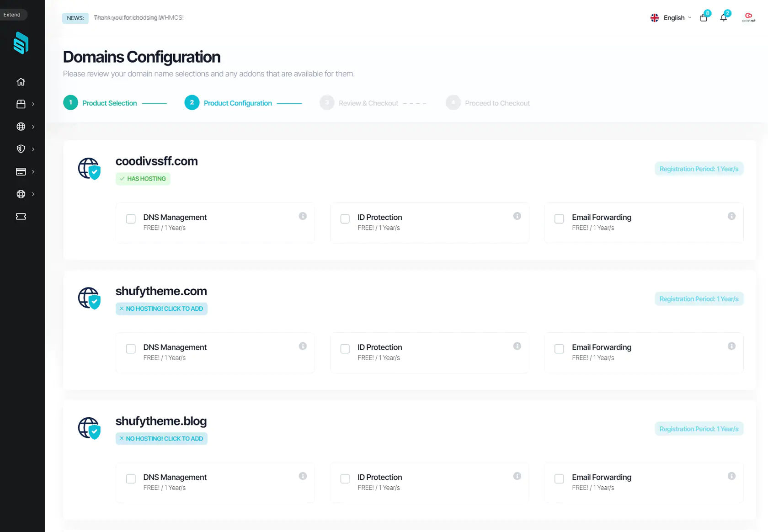The image size is (768, 532).
Task: Enable Email Forwarding for coodivssff.com
Action: [x=559, y=219]
